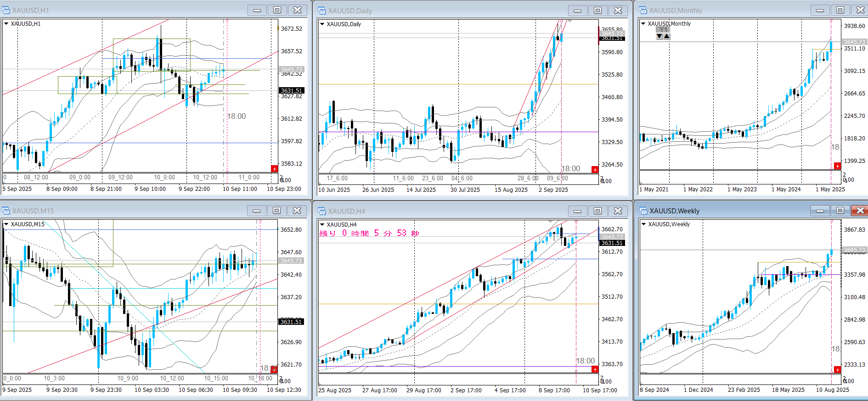Click the red plus icon in the Daily chart
Image resolution: width=868 pixels, height=401 pixels.
[595, 170]
